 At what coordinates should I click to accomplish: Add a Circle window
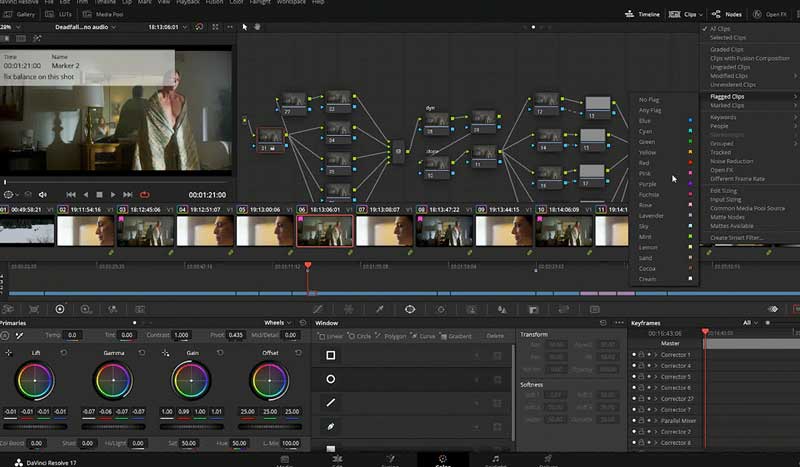[x=360, y=336]
